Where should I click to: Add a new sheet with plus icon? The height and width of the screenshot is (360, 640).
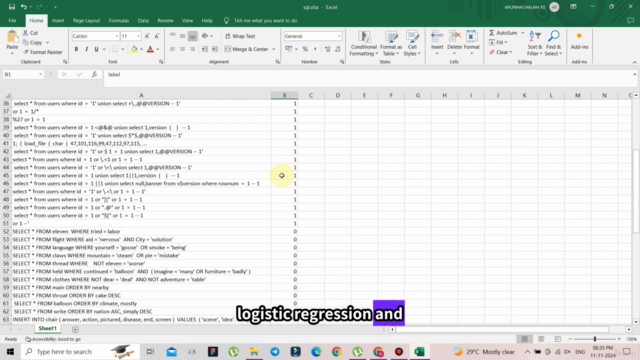click(75, 329)
